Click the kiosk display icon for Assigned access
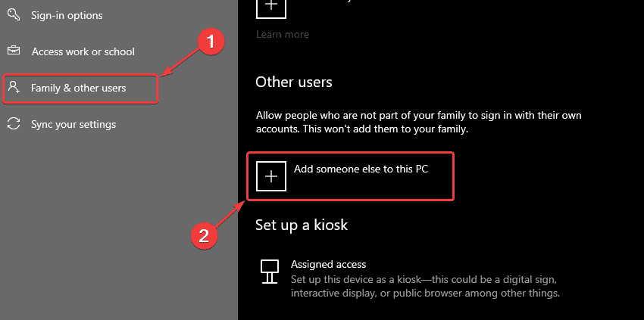Image resolution: width=644 pixels, height=320 pixels. 270,271
